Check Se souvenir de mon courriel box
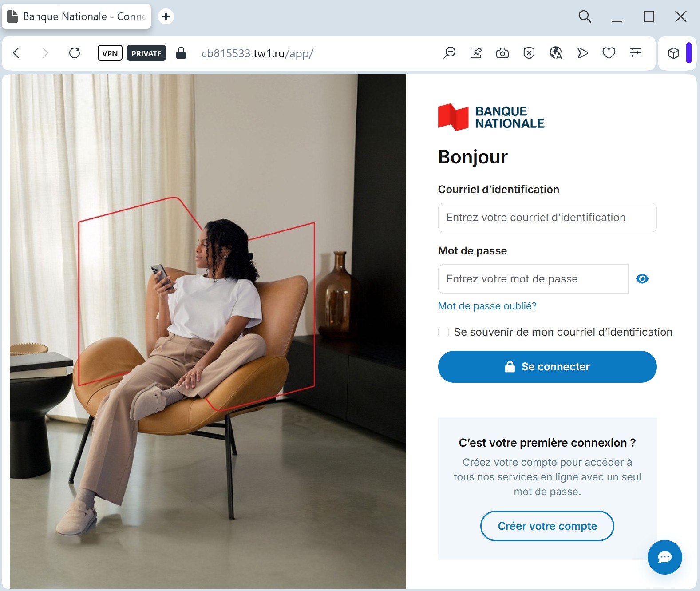Viewport: 700px width, 591px height. point(443,332)
